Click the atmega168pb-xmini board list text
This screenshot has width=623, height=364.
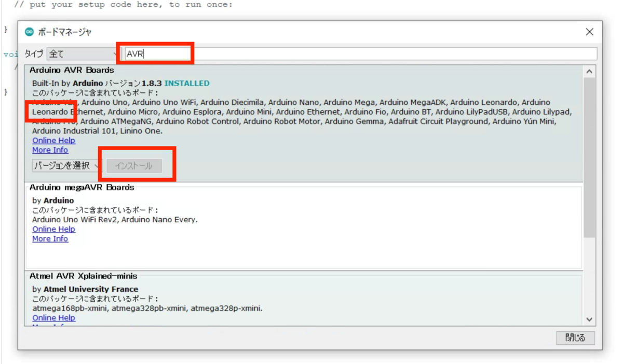click(x=147, y=308)
